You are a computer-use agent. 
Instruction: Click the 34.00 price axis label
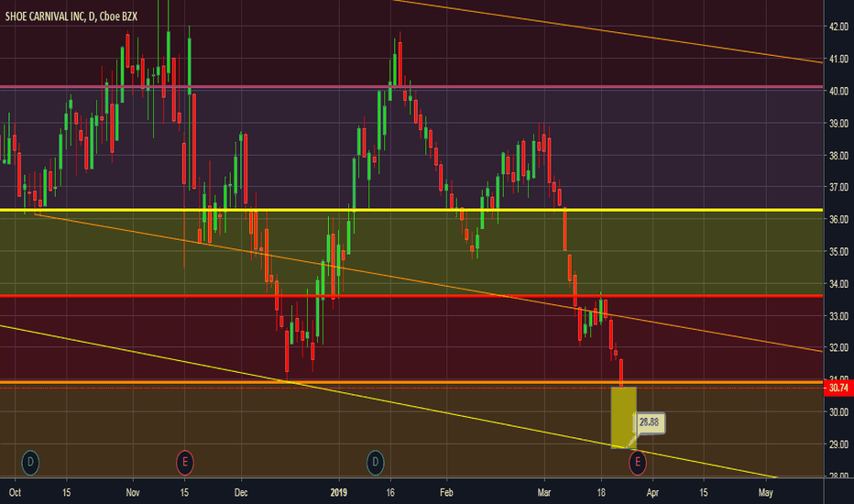tap(838, 283)
